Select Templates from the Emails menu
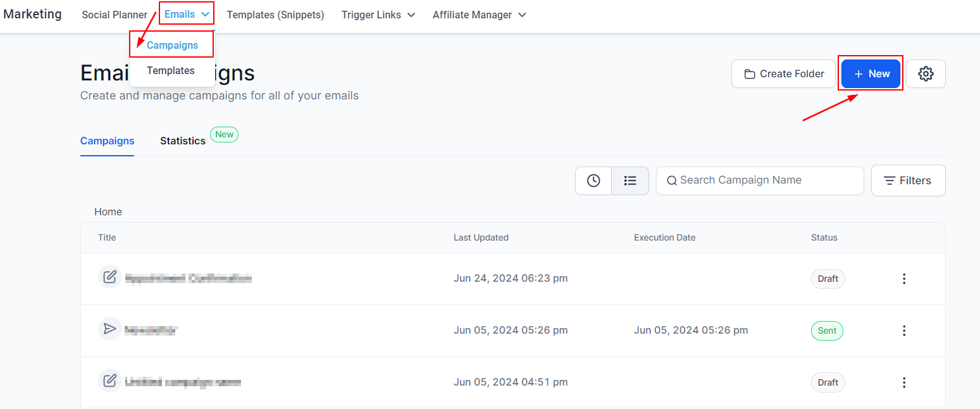 [171, 70]
